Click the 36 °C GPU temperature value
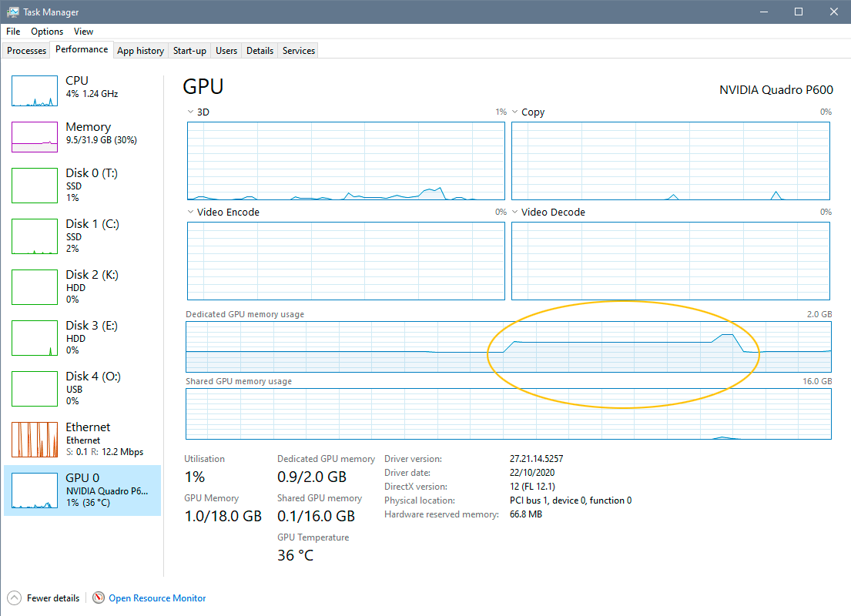The image size is (851, 616). coord(295,555)
